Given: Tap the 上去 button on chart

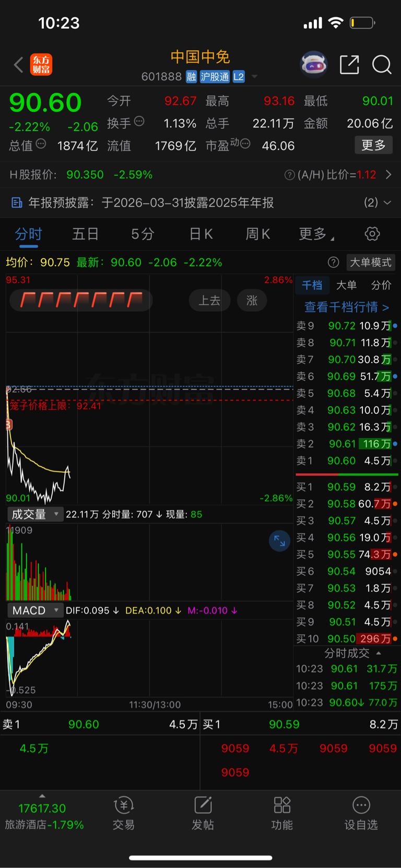Looking at the screenshot, I should [x=209, y=301].
